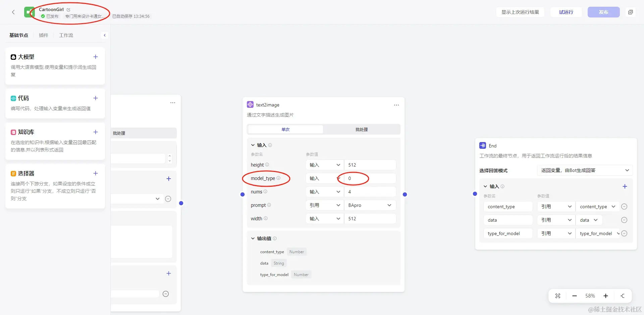The height and width of the screenshot is (315, 644).
Task: Add a 代码 node
Action: (x=96, y=98)
